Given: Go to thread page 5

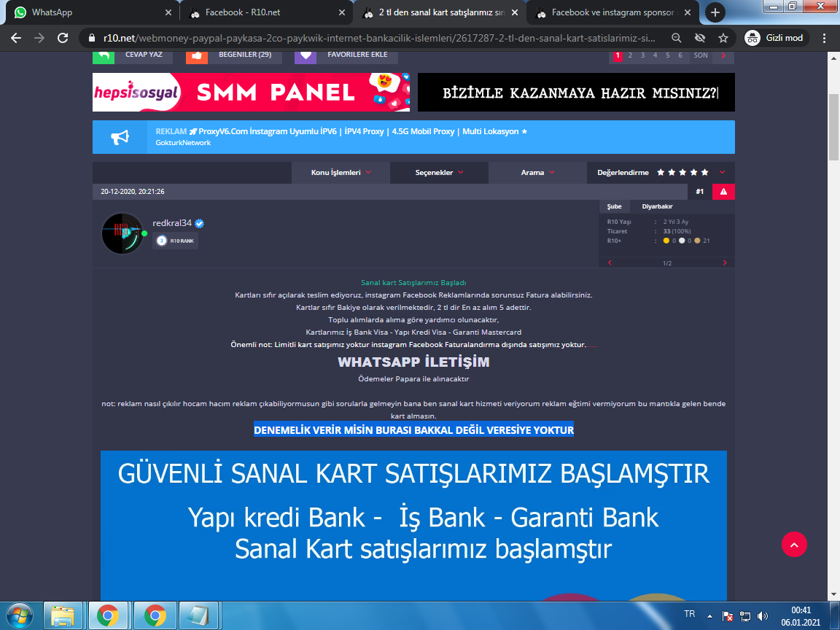Looking at the screenshot, I should [667, 55].
